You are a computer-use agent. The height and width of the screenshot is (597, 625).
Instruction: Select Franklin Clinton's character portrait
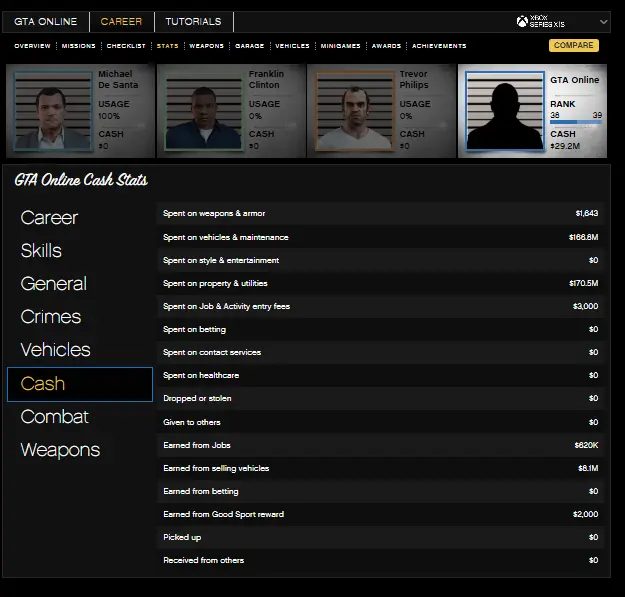coord(204,111)
